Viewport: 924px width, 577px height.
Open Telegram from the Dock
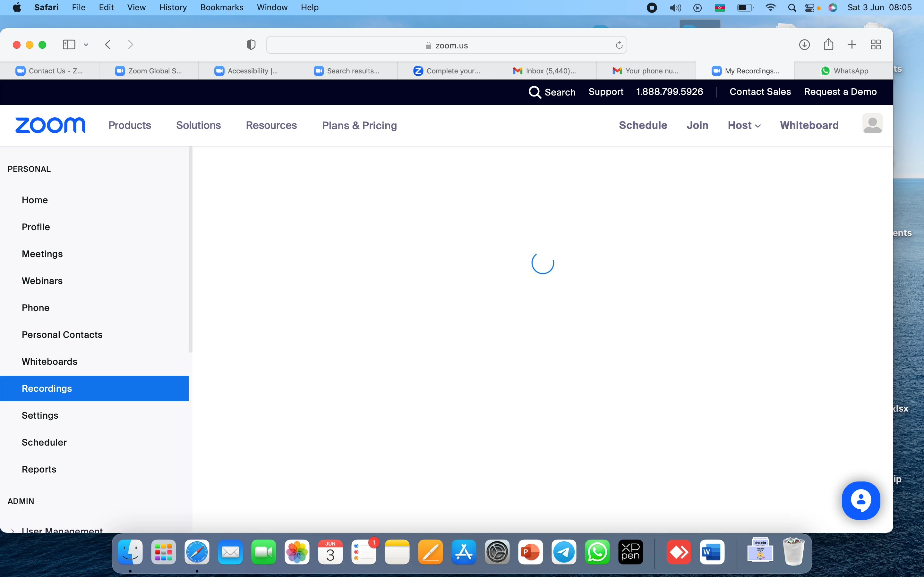pyautogui.click(x=564, y=552)
